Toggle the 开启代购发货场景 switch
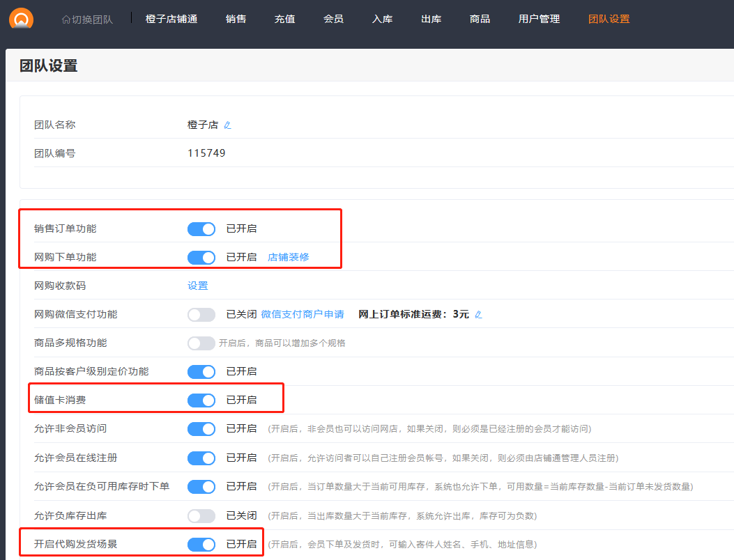The height and width of the screenshot is (560, 734). click(x=201, y=545)
